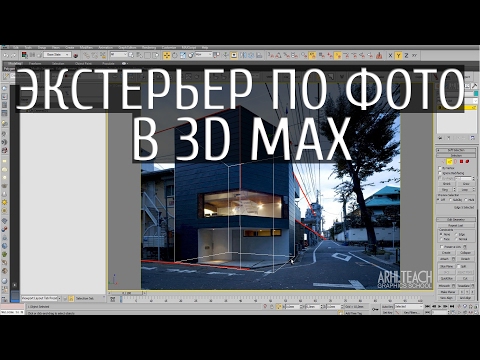Restrict transform to the Z axis
The image size is (480, 360).
click(x=406, y=55)
